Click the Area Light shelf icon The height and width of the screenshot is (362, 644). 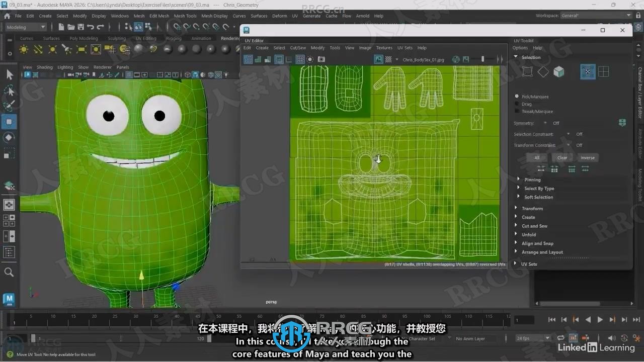pyautogui.click(x=81, y=49)
